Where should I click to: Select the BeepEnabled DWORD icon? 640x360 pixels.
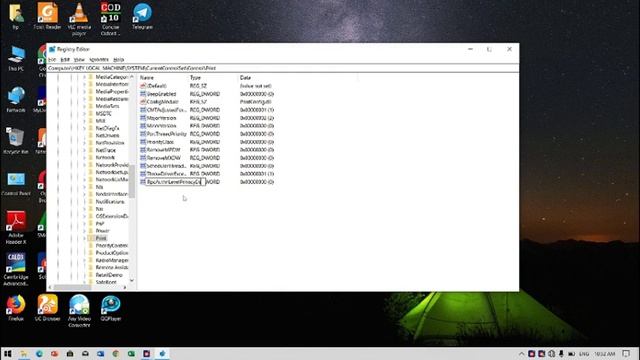[x=143, y=94]
